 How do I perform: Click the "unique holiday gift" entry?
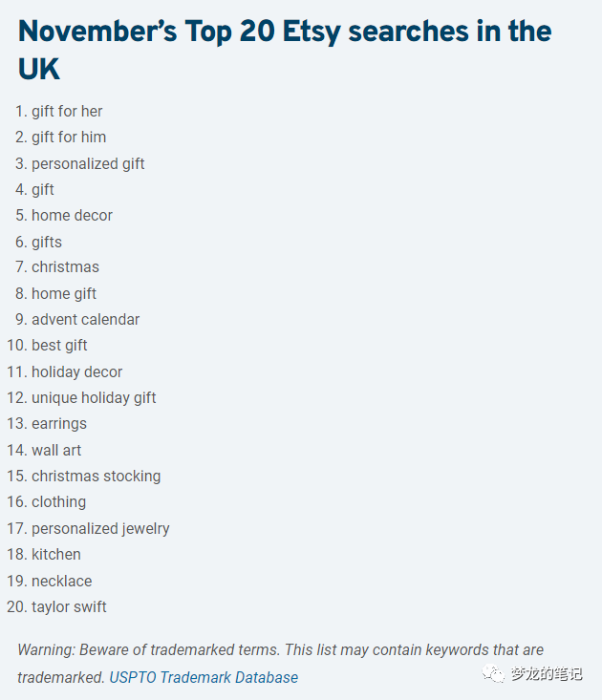coord(94,397)
